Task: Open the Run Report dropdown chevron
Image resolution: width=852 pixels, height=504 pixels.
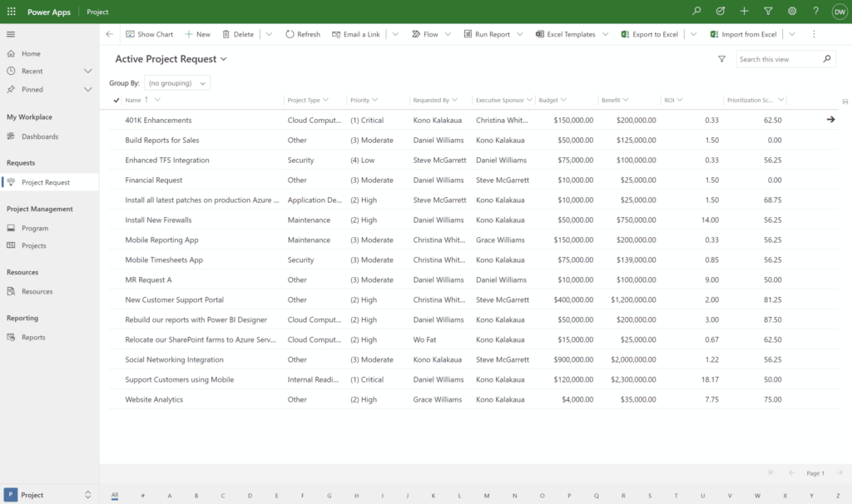Action: 520,34
